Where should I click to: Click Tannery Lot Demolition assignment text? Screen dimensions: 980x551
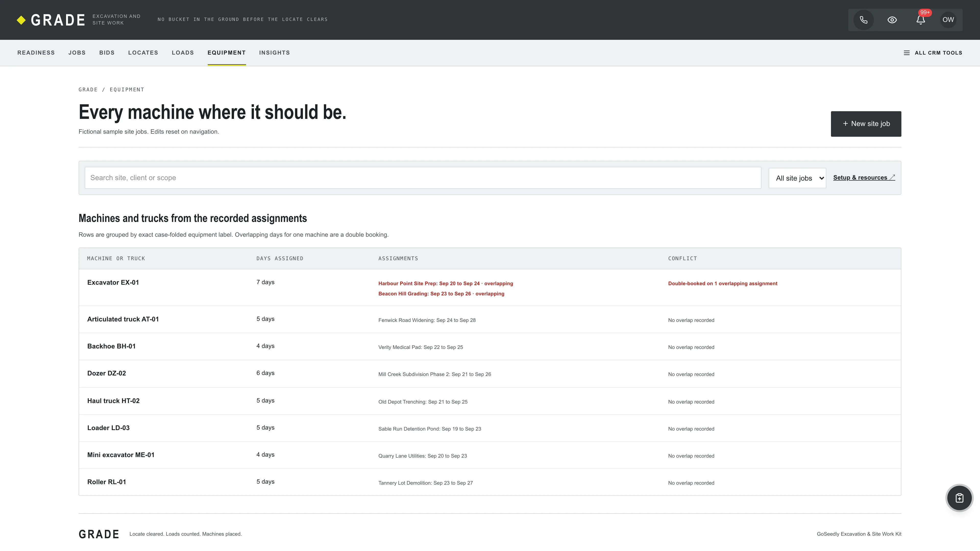[425, 483]
